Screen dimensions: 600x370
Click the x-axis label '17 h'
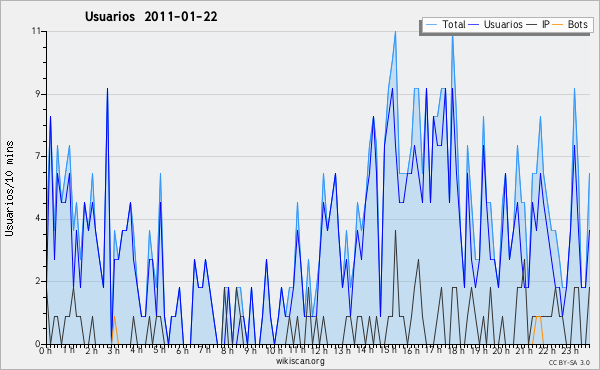tap(433, 350)
